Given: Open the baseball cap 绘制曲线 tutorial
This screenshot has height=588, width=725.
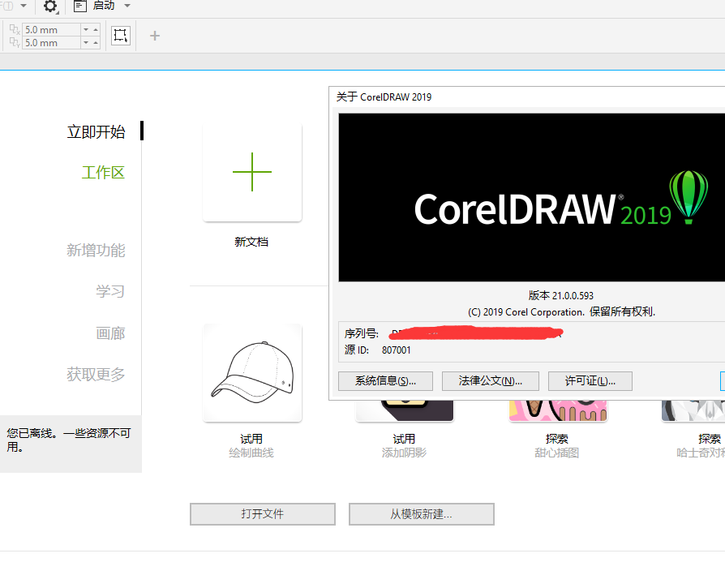Looking at the screenshot, I should pyautogui.click(x=252, y=373).
